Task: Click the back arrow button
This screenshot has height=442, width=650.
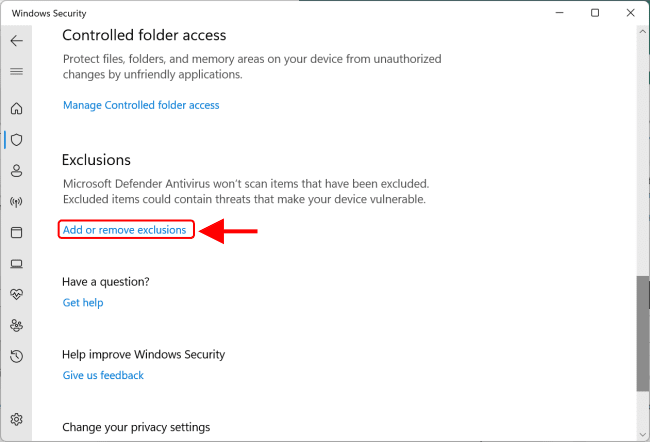Action: [16, 41]
